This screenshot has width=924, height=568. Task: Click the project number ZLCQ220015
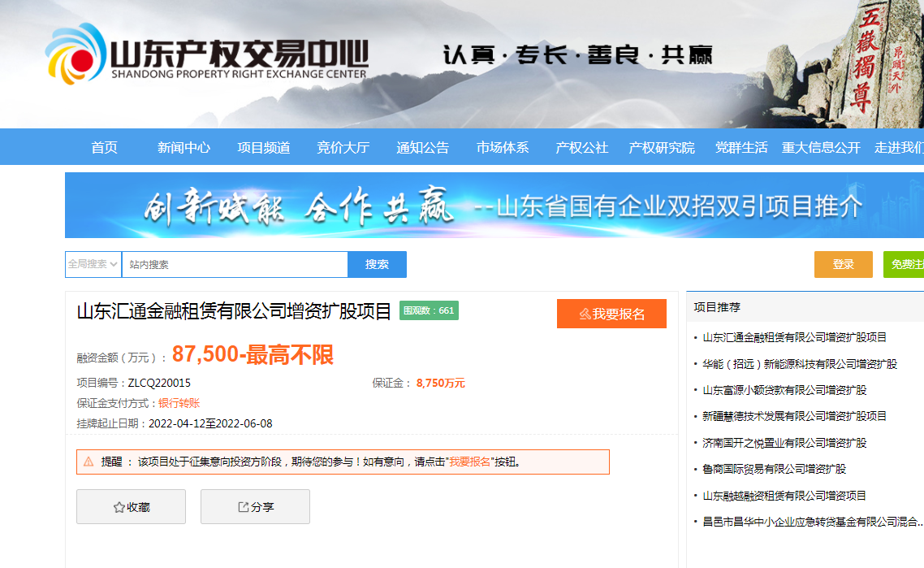[x=159, y=383]
